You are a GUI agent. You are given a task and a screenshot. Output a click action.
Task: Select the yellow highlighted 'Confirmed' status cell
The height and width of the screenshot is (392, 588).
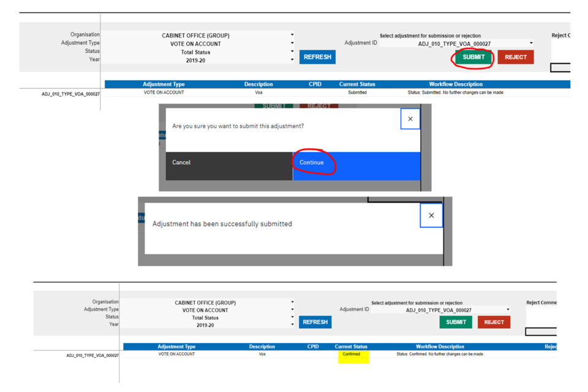352,355
